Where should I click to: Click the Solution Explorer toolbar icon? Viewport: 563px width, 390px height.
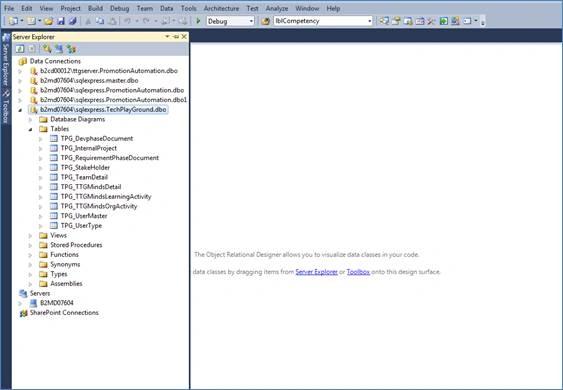(384, 21)
